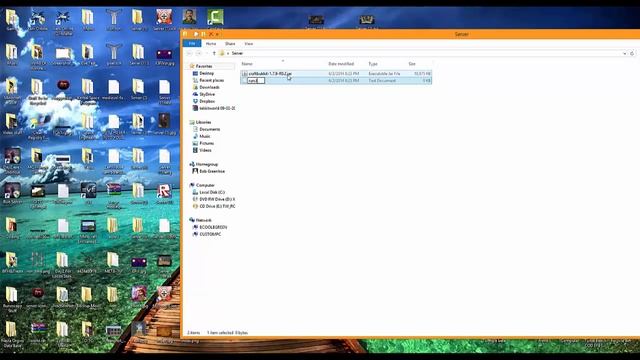The width and height of the screenshot is (640, 360).
Task: Click the CUSTOMPC network computer icon
Action: click(195, 234)
